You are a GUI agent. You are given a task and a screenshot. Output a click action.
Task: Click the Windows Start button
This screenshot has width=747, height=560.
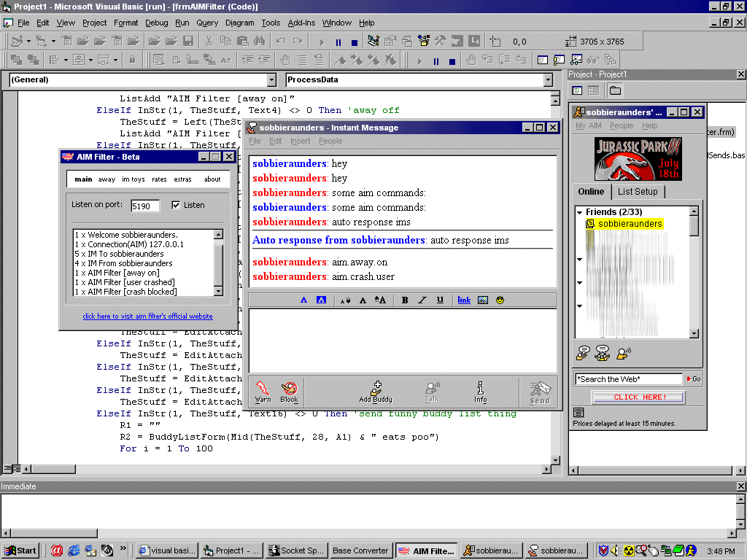[20, 551]
